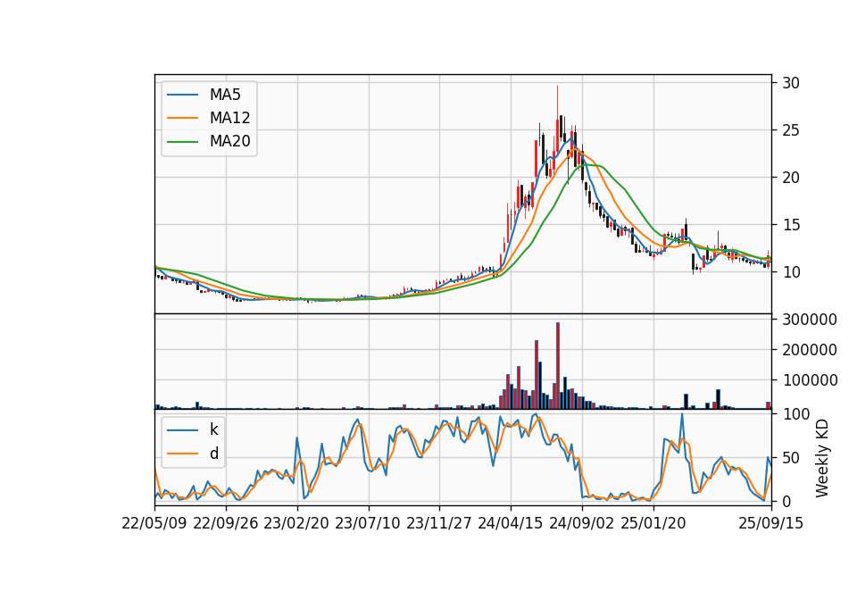857x616 pixels.
Task: Click the 23/02/20 date tick label
Action: point(296,523)
